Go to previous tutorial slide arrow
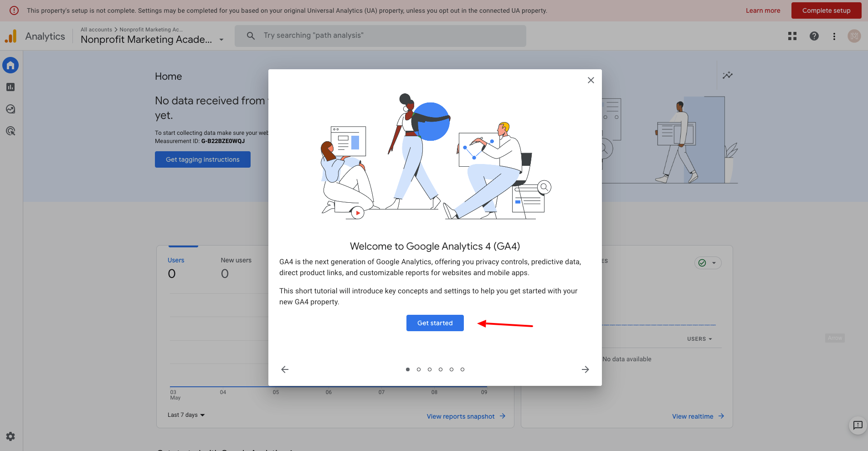The width and height of the screenshot is (868, 451). pos(285,369)
